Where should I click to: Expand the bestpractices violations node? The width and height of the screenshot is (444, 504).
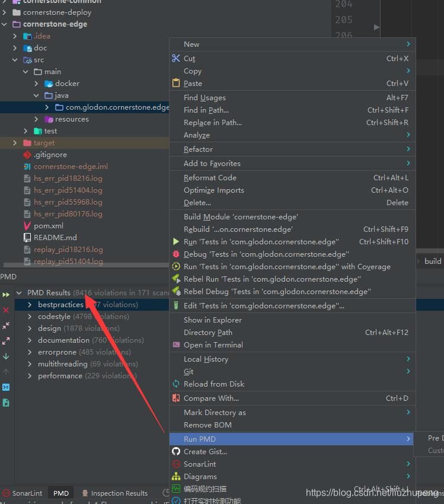pos(30,304)
